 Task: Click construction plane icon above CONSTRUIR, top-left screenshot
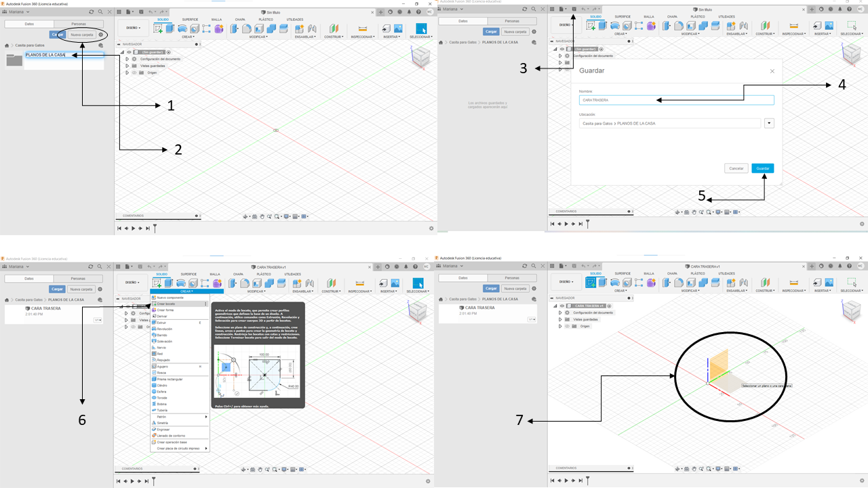coord(333,28)
